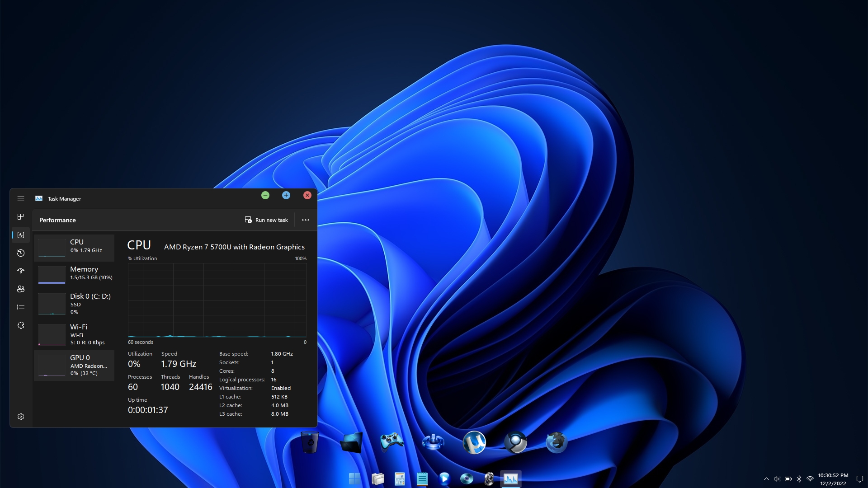
Task: Open the Recycle Bin dock icon
Action: pyautogui.click(x=310, y=442)
